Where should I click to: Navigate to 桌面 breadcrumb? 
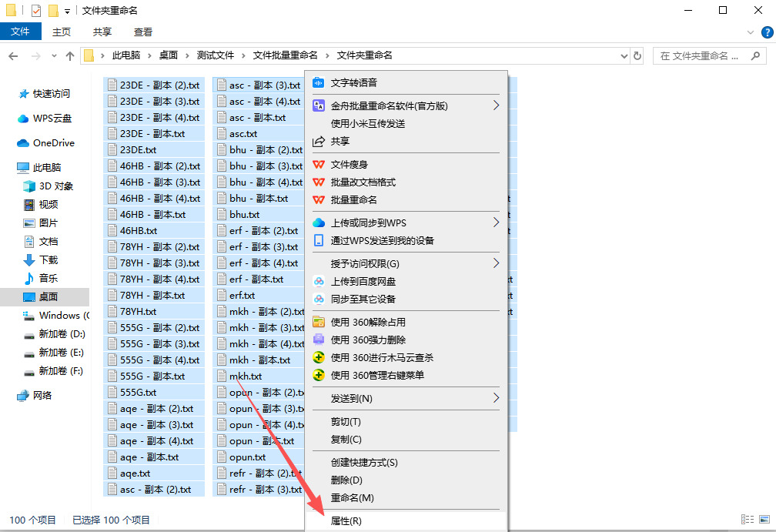pyautogui.click(x=169, y=55)
